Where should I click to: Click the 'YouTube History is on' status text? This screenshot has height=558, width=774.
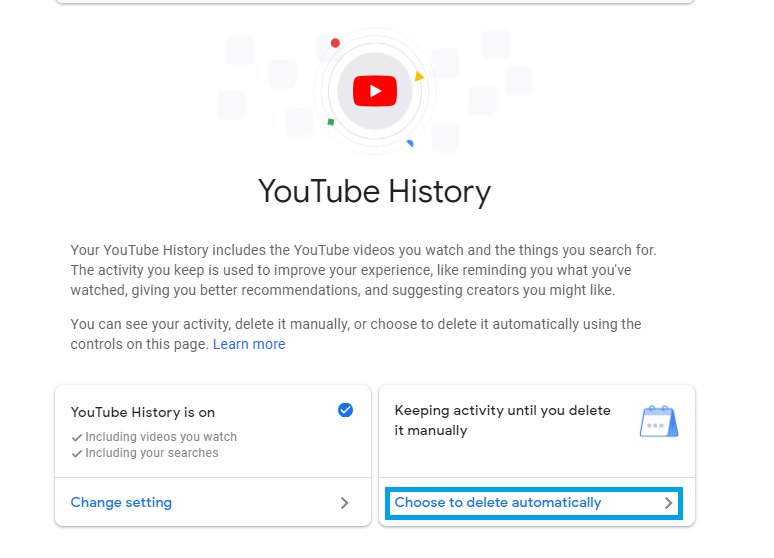[143, 412]
